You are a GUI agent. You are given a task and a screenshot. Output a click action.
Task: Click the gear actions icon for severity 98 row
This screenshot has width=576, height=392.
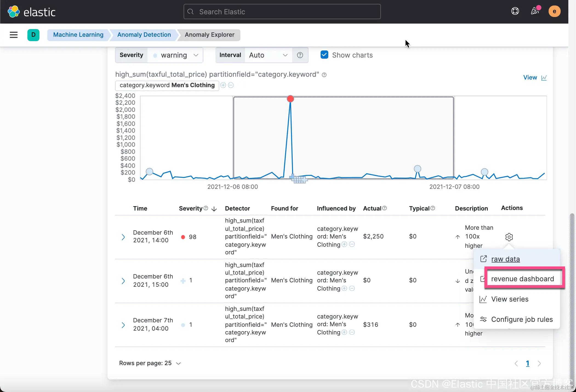tap(509, 237)
